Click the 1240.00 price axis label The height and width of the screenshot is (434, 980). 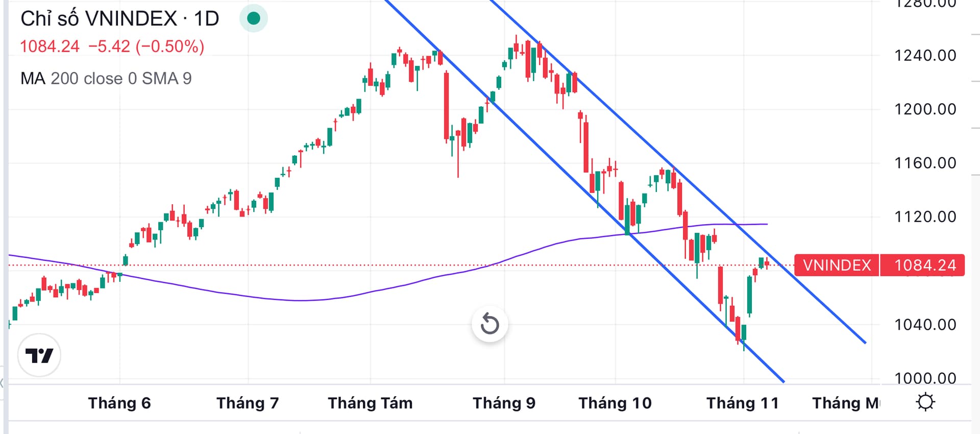(925, 55)
